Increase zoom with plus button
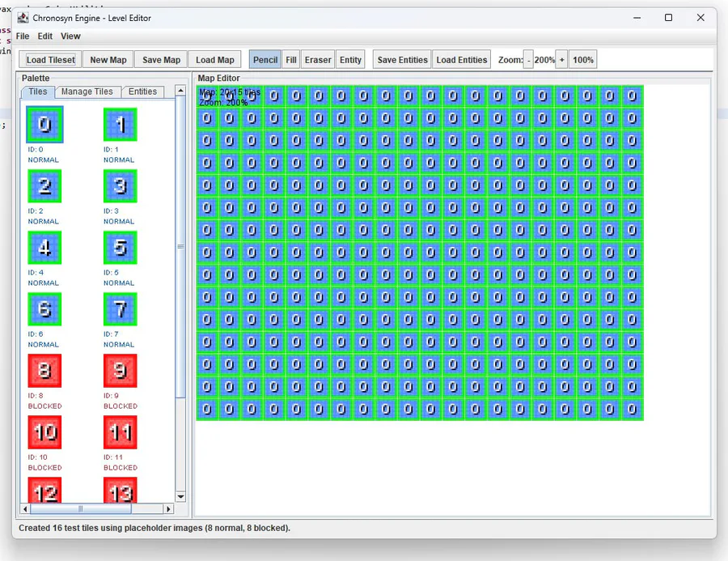 (x=562, y=60)
